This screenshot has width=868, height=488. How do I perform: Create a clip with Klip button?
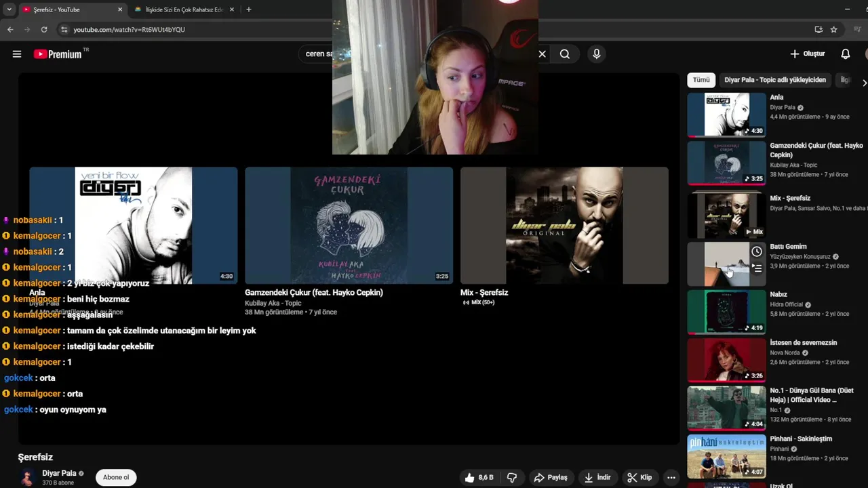tap(639, 477)
